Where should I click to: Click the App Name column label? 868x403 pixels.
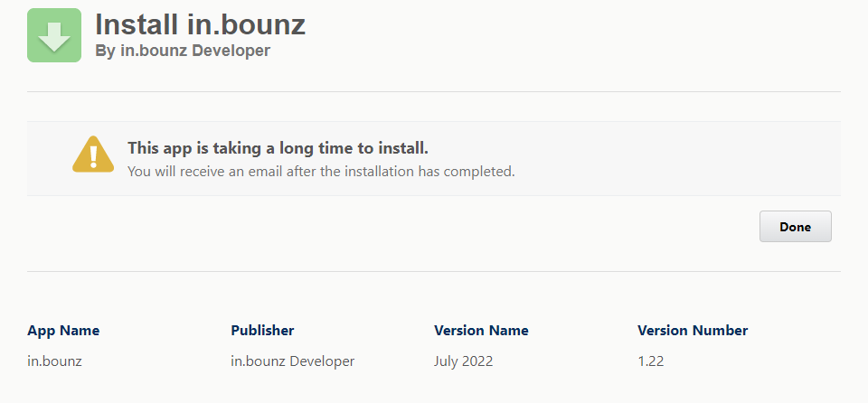pyautogui.click(x=63, y=331)
